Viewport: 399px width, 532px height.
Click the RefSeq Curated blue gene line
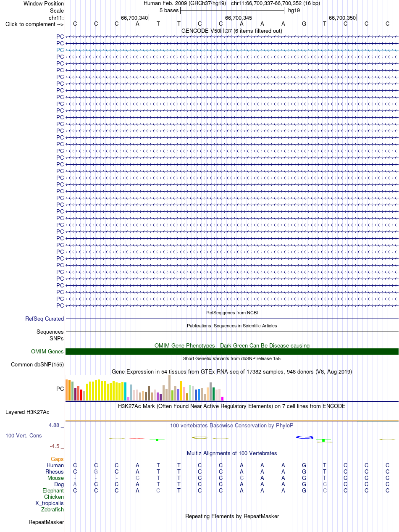pyautogui.click(x=232, y=319)
